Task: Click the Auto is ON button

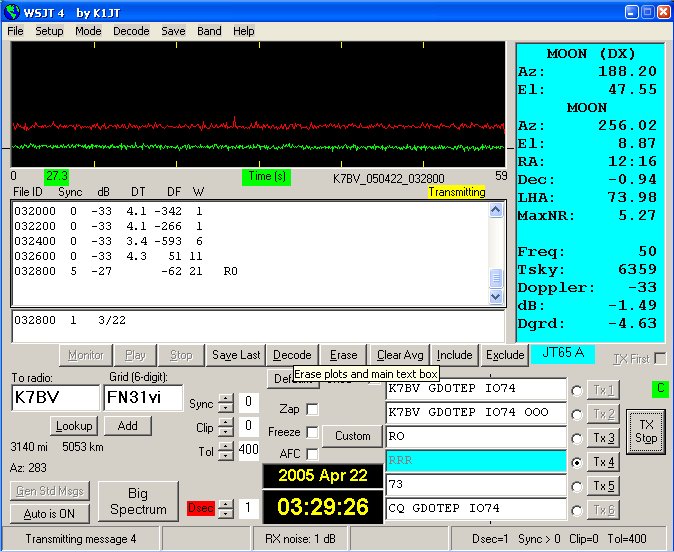Action: coord(48,513)
